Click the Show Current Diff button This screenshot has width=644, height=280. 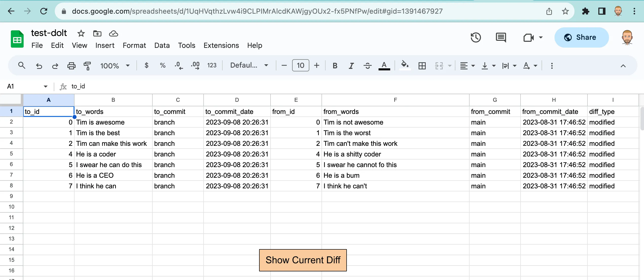(303, 260)
